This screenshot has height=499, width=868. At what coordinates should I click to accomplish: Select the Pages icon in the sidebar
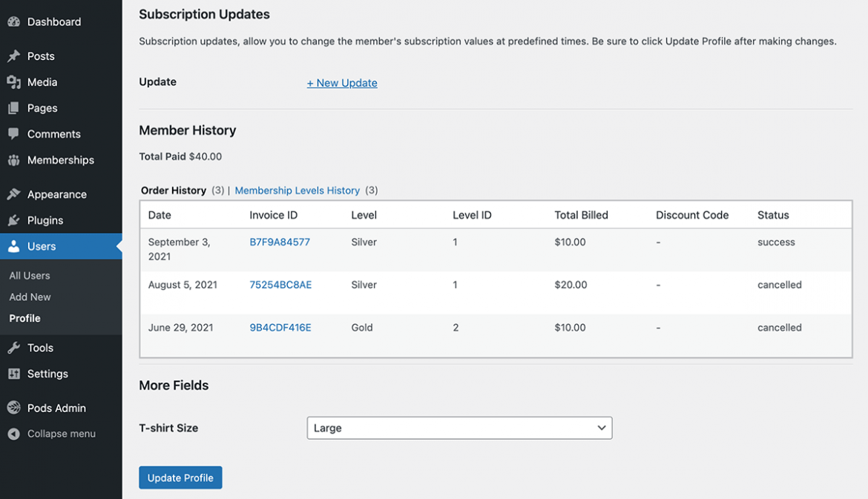(x=13, y=108)
